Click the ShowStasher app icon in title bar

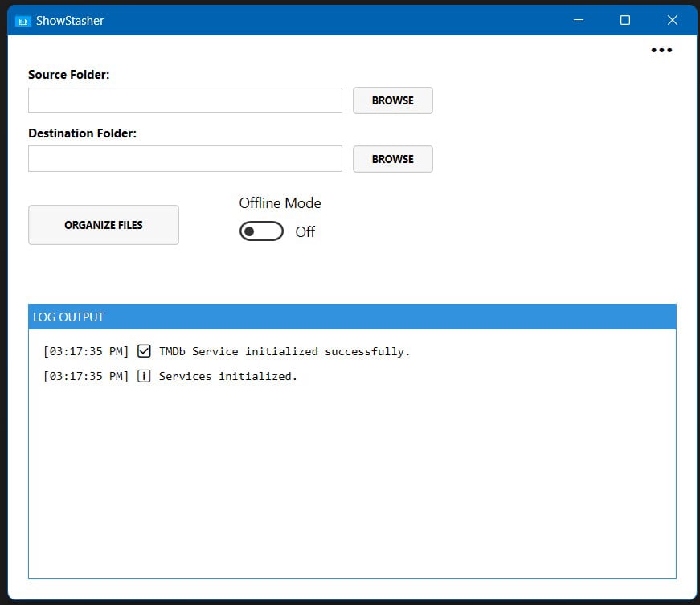pos(23,20)
